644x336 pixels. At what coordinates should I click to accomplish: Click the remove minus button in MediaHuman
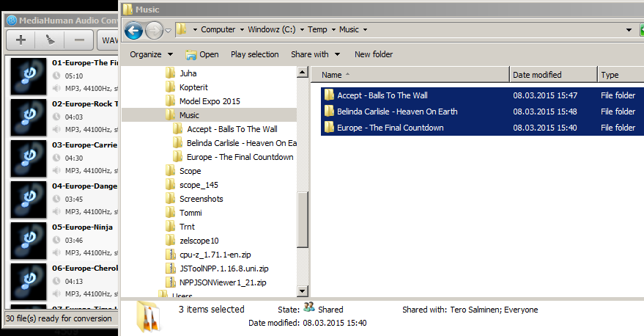click(x=79, y=40)
